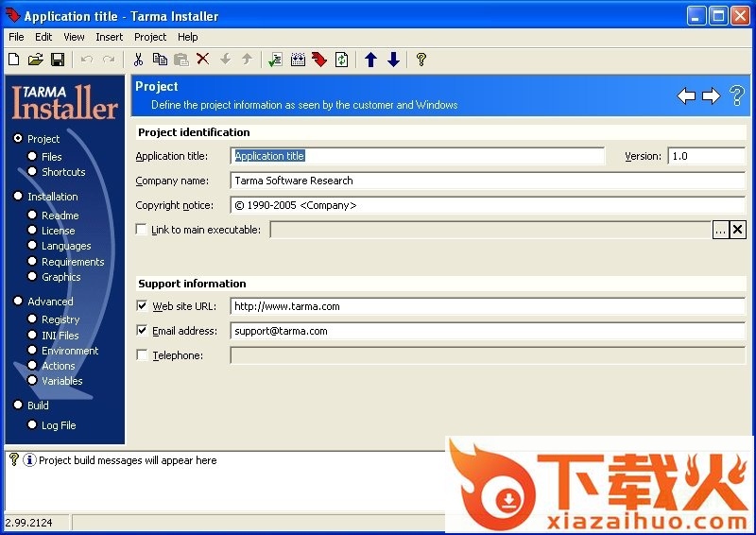The image size is (756, 535).
Task: Click the Copy toolbar icon
Action: point(160,60)
